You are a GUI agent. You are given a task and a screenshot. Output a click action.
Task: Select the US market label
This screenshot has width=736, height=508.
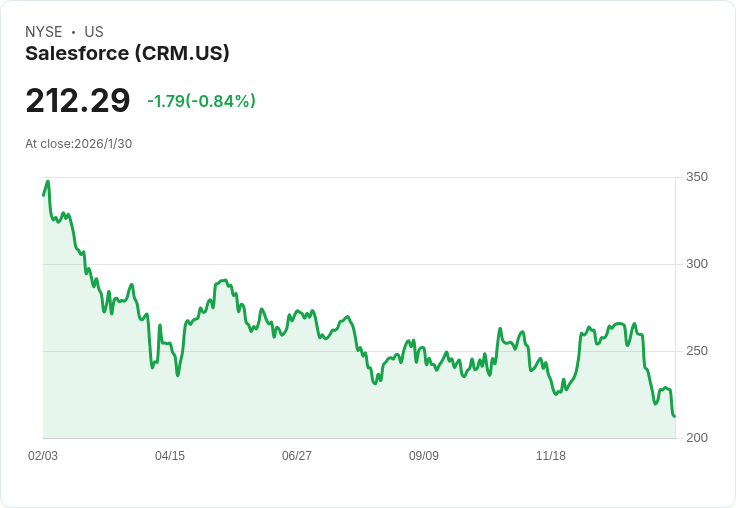click(x=94, y=32)
